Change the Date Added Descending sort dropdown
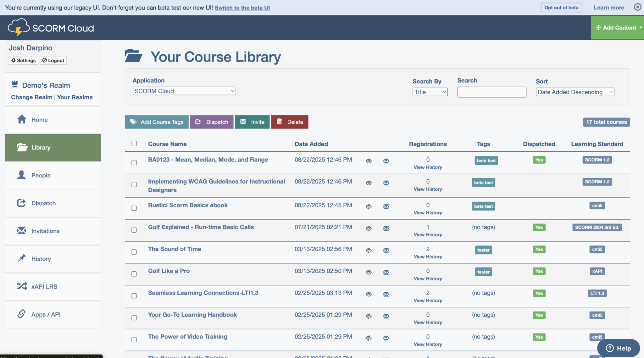The height and width of the screenshot is (358, 644). (575, 92)
